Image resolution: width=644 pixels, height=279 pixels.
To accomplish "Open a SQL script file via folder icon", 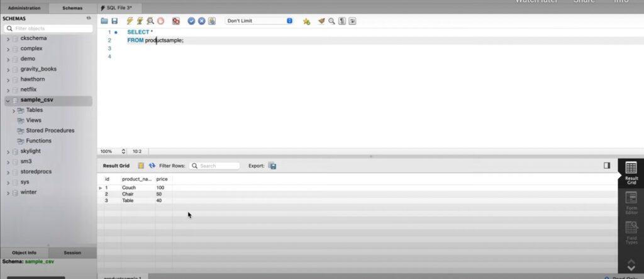I will pyautogui.click(x=104, y=21).
